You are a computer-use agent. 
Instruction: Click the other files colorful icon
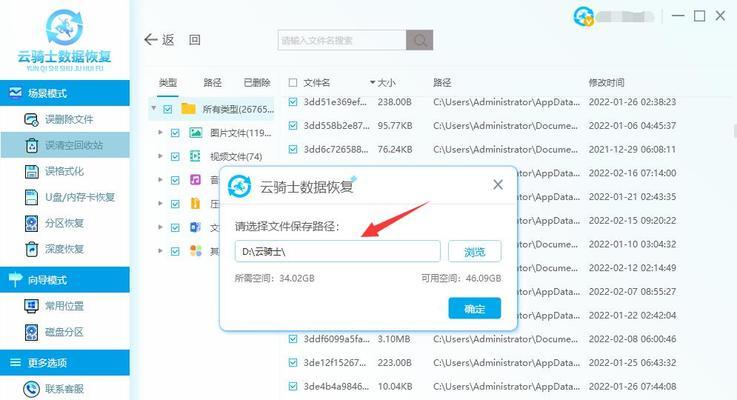tap(196, 251)
